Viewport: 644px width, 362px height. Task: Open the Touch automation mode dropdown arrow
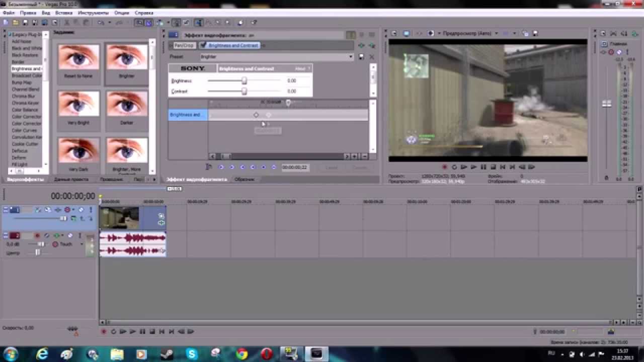tap(82, 244)
